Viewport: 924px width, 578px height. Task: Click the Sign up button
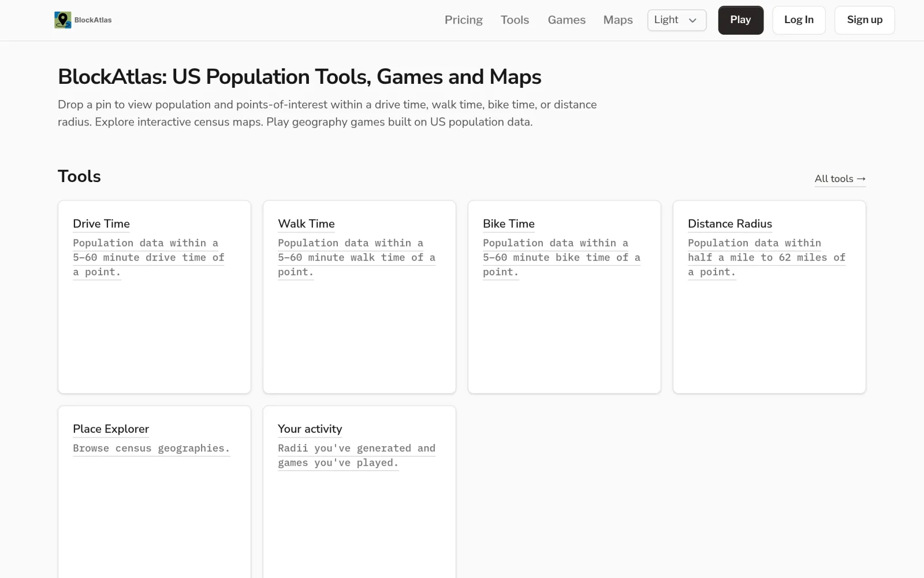pyautogui.click(x=865, y=20)
